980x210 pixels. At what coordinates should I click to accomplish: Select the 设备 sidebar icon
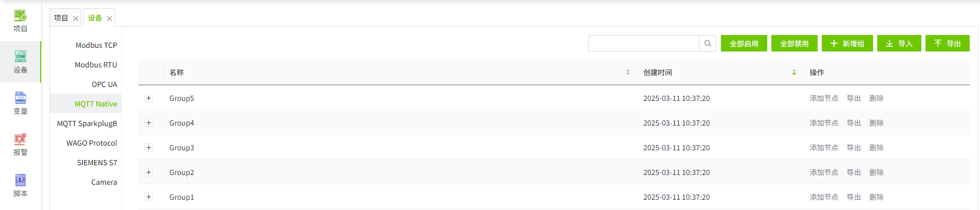pos(21,62)
